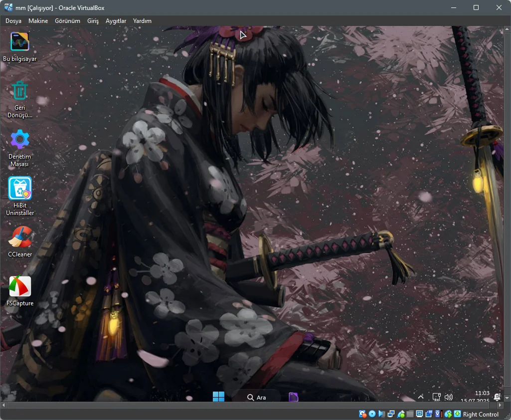This screenshot has height=420, width=511.
Task: Select the Geri Dönüşüm recycle bin icon
Action: pos(19,99)
